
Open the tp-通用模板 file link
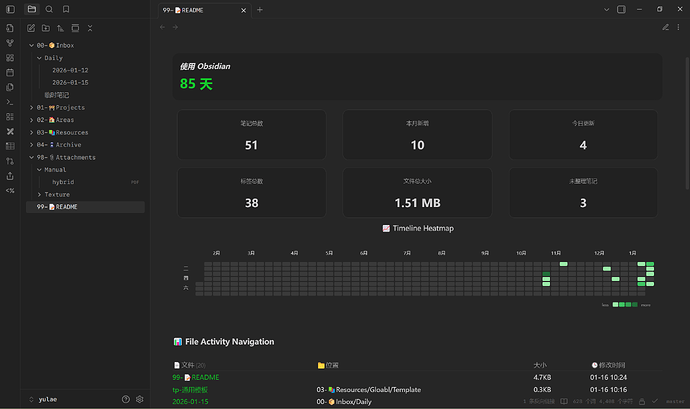click(x=196, y=389)
